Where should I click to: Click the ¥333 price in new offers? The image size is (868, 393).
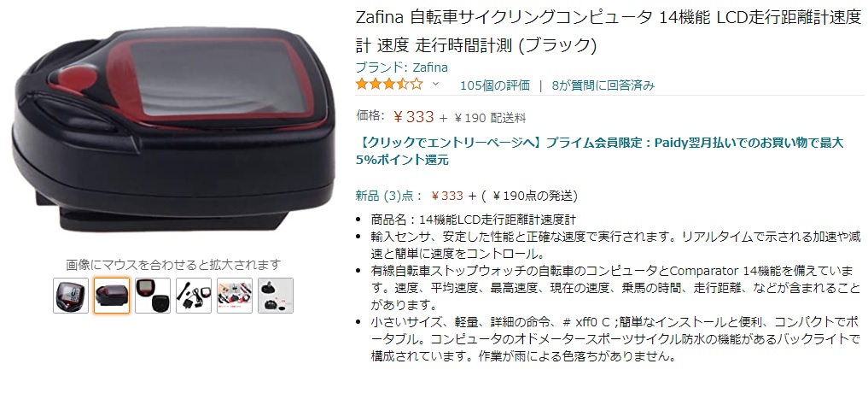(x=447, y=196)
